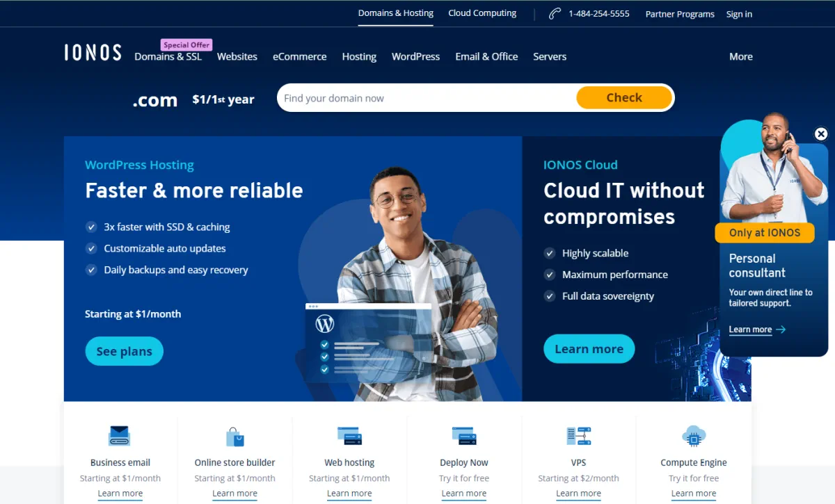Switch to Cloud Computing tab
Screen dimensions: 835x504
pos(482,13)
